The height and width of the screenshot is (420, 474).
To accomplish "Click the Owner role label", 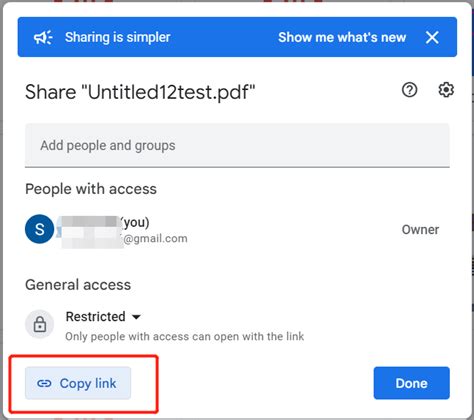I will [x=420, y=230].
